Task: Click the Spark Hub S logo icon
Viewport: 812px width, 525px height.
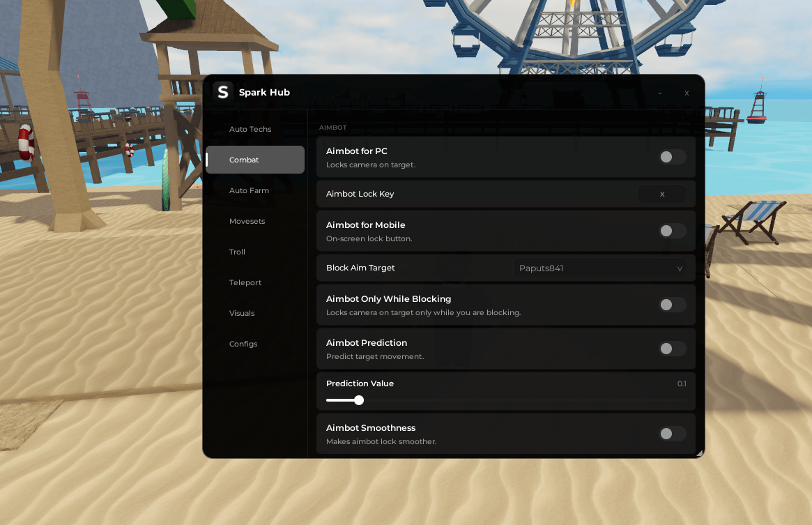Action: click(222, 92)
